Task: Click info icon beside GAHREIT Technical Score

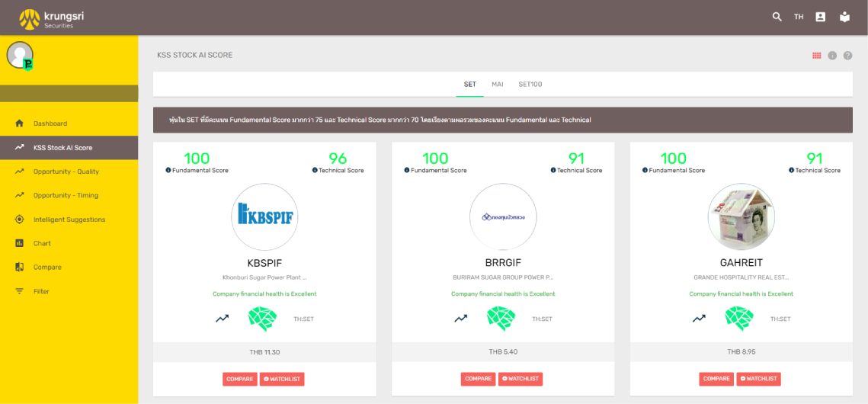Action: 791,171
